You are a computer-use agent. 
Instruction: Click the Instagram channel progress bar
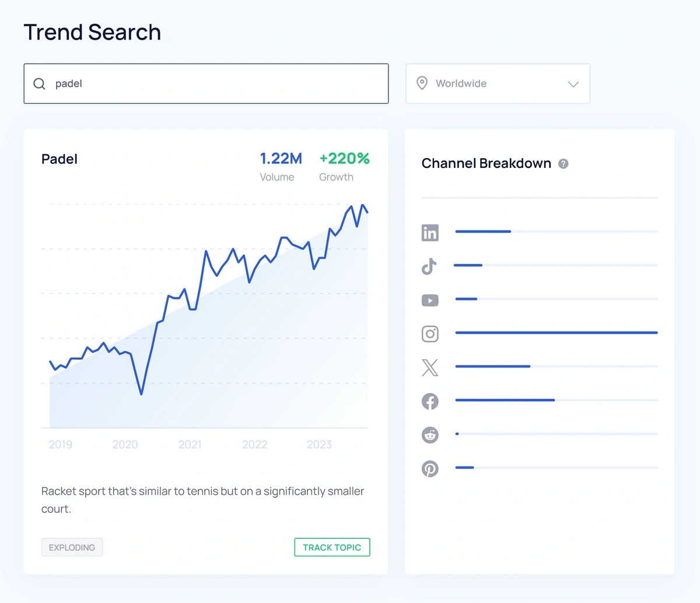point(556,333)
